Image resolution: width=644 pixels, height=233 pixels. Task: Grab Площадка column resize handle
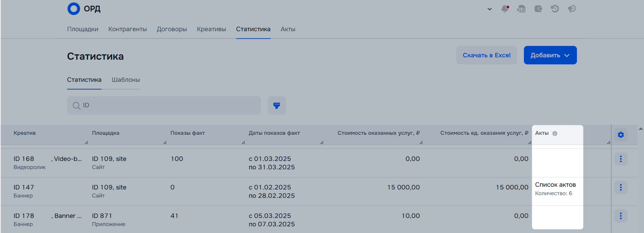point(165,142)
